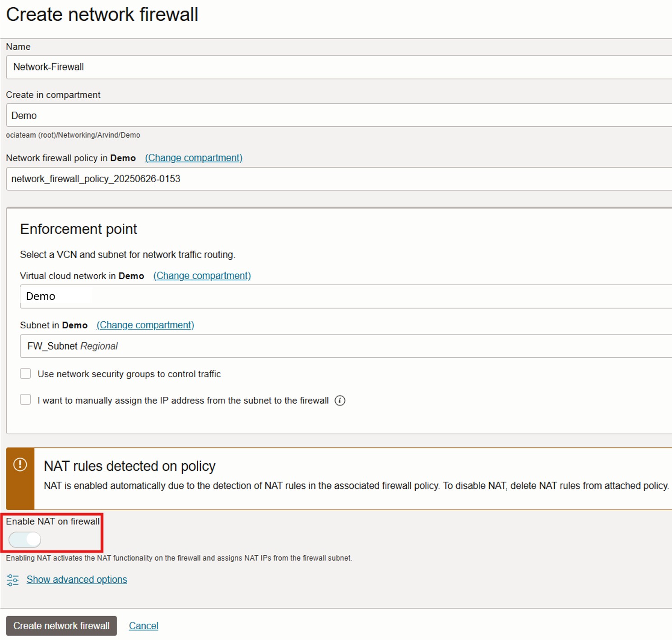Click the sliders icon beside advanced options

(13, 580)
